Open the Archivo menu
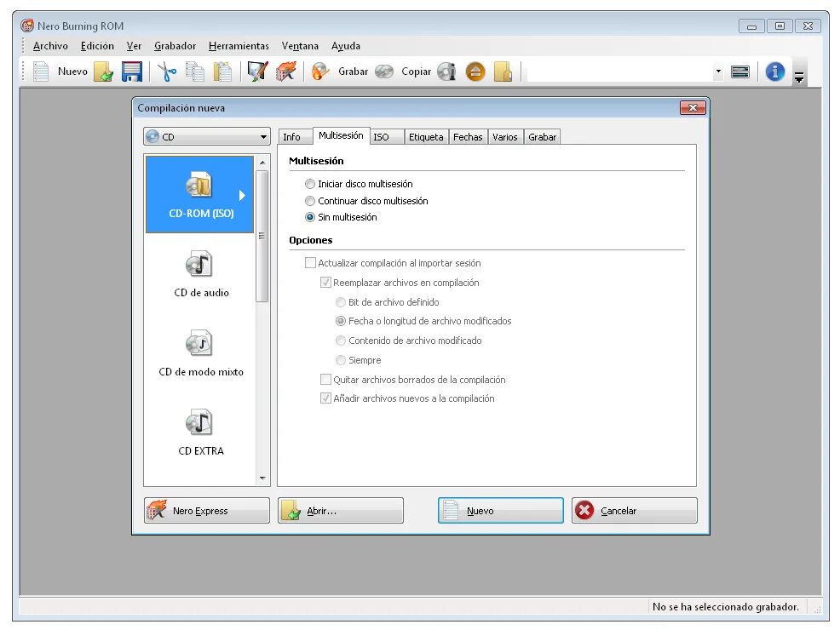This screenshot has width=840, height=630. pos(50,46)
